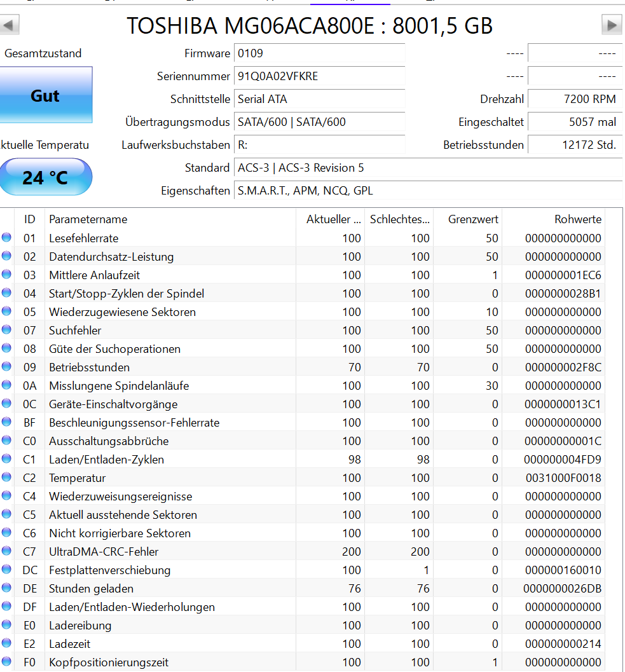Select the Kopfpositionierungszeit parameter name
This screenshot has height=672, width=625.
pos(109,662)
